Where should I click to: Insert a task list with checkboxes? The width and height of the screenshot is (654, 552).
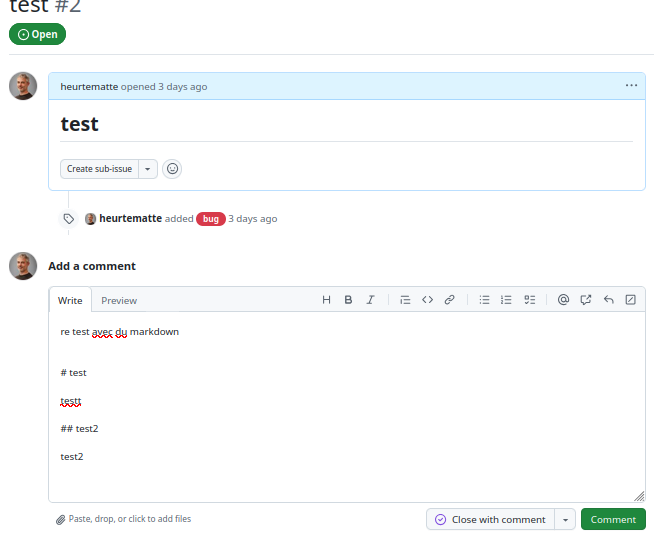click(x=529, y=300)
